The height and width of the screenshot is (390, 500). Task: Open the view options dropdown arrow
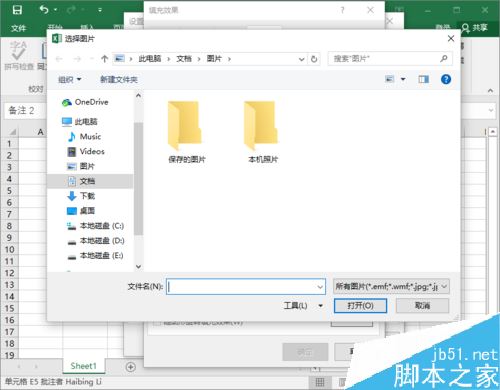pyautogui.click(x=403, y=79)
